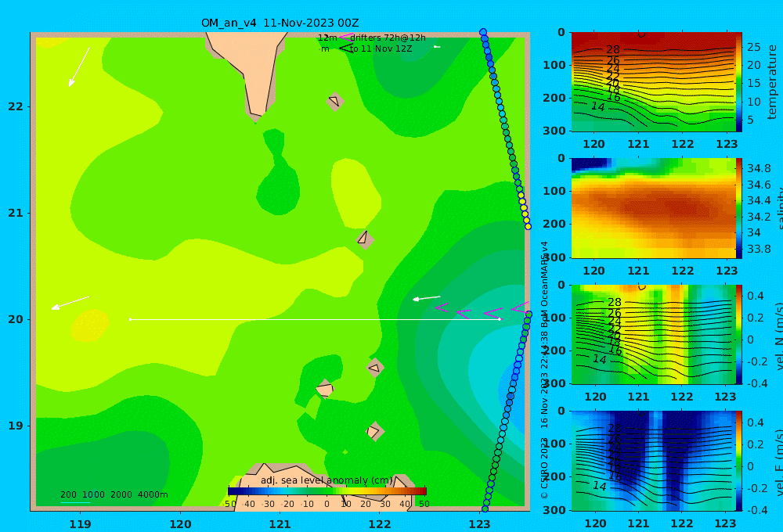Click the 'temperature' colorbar title
The height and width of the screenshot is (532, 783).
click(x=772, y=82)
